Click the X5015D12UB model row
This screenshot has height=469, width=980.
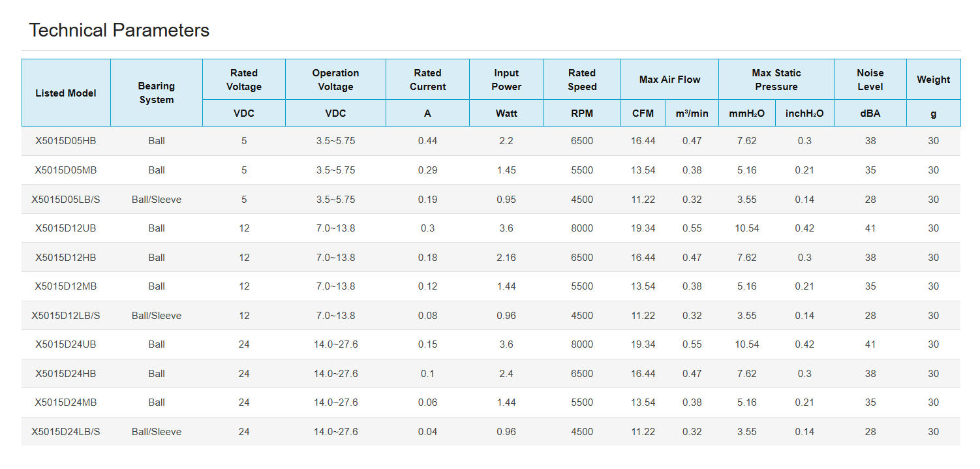coord(66,228)
